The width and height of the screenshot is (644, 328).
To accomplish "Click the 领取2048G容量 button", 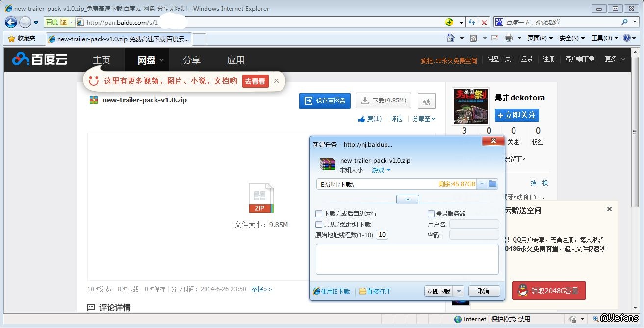I will click(x=549, y=290).
